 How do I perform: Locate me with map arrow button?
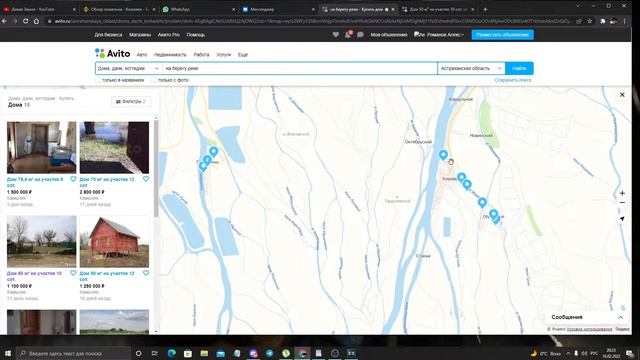point(622,219)
